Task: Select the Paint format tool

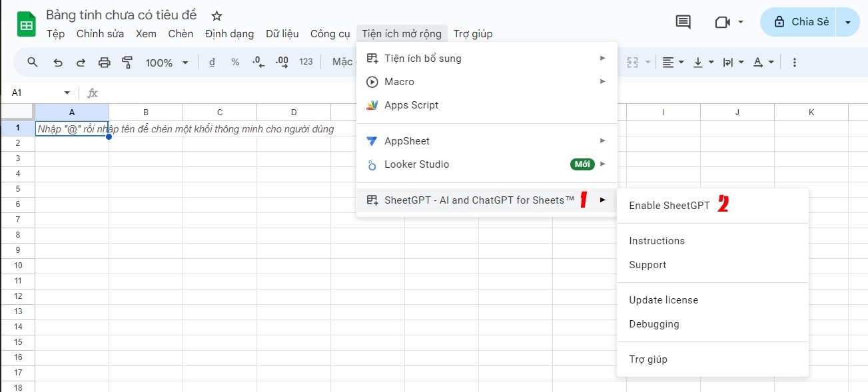Action: click(126, 62)
